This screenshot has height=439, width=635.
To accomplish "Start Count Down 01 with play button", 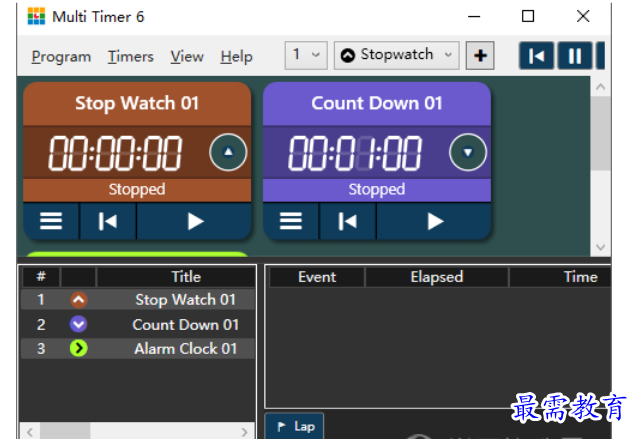I will [434, 221].
